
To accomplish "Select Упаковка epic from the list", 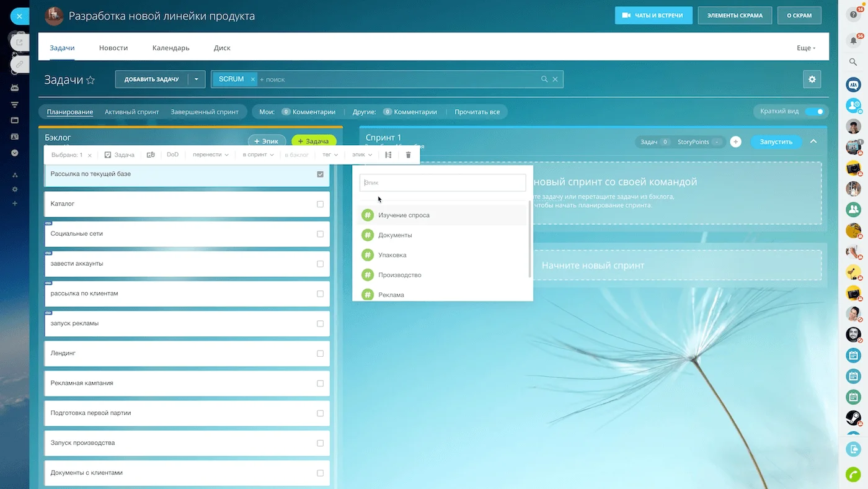I will [392, 255].
